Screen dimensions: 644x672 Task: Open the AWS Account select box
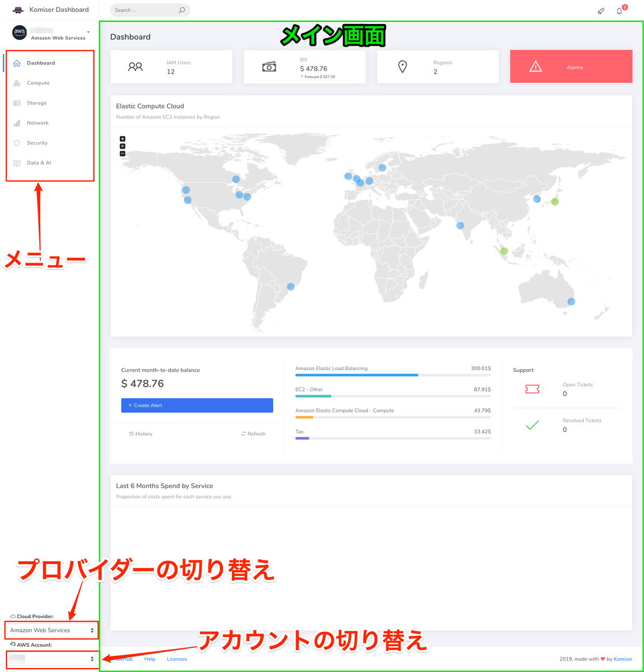pyautogui.click(x=52, y=659)
